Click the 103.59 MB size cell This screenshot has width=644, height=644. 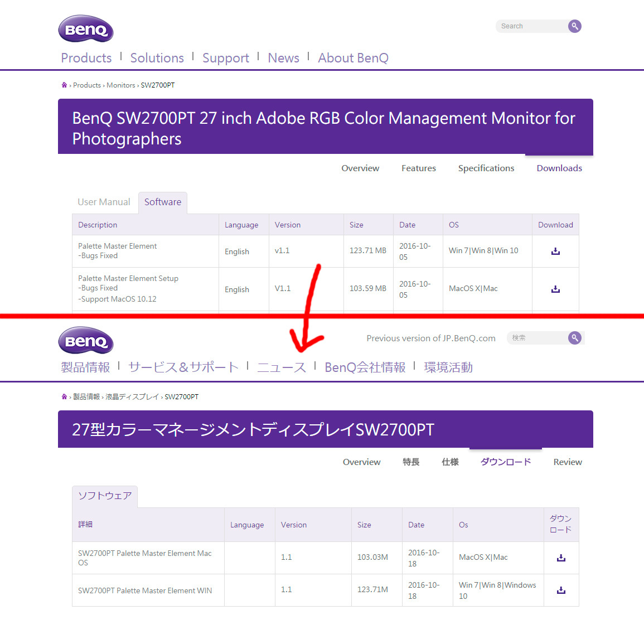pyautogui.click(x=368, y=288)
